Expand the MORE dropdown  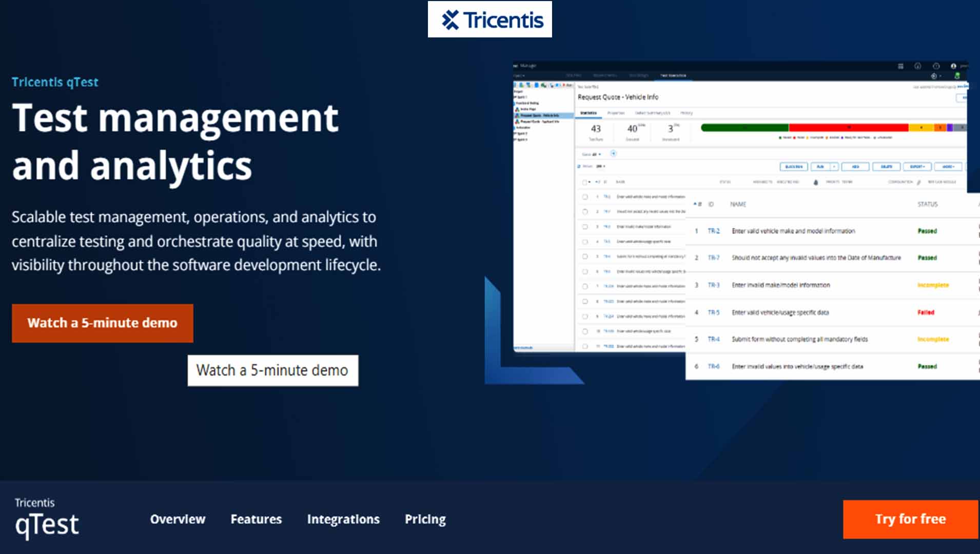coord(948,167)
